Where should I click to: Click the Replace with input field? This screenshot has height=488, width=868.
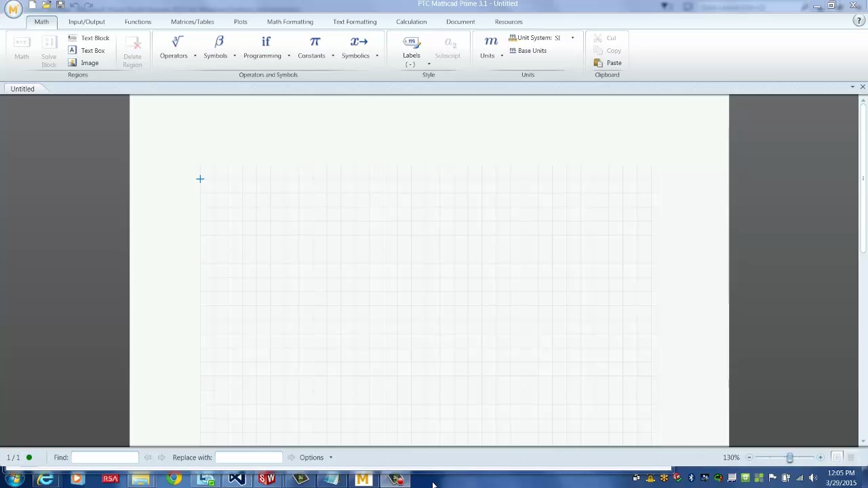click(249, 457)
